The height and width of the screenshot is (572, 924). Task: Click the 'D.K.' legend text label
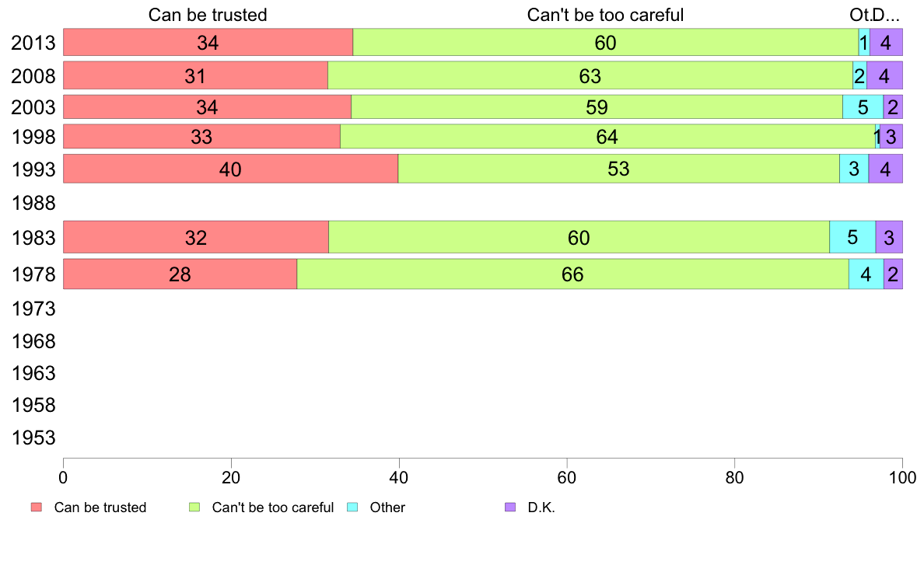tap(541, 507)
